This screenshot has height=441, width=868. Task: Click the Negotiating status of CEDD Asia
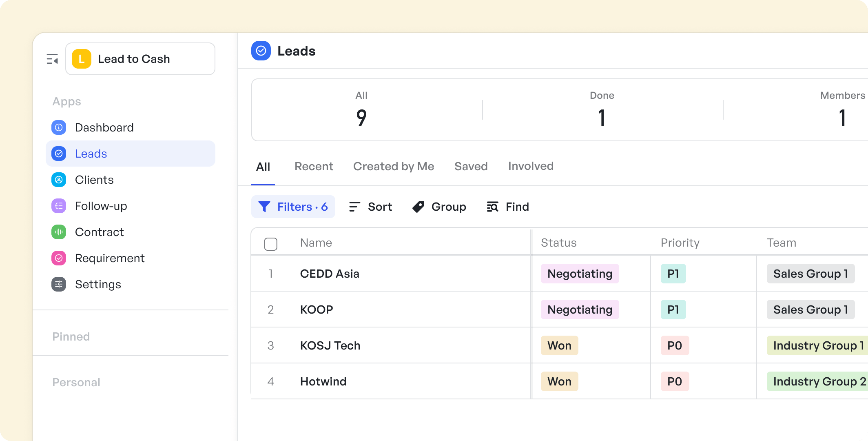580,274
